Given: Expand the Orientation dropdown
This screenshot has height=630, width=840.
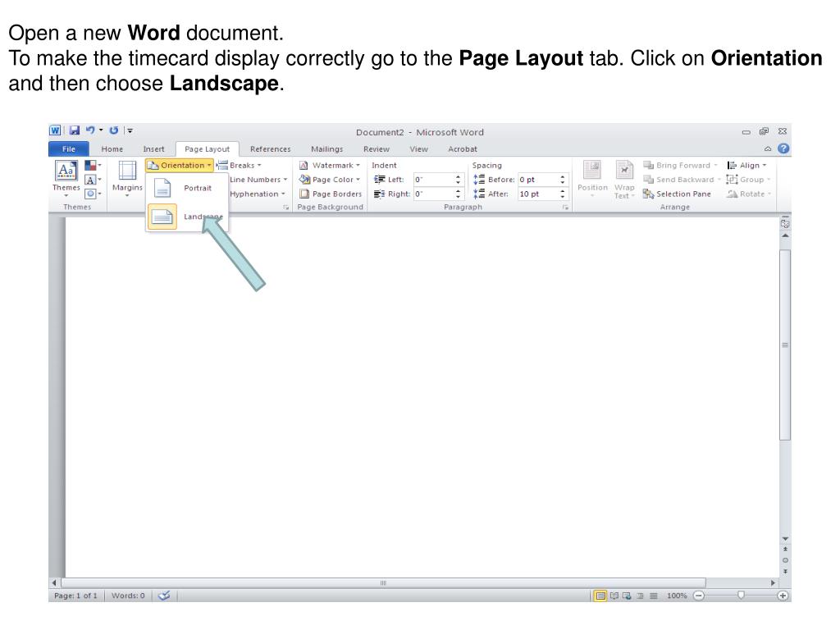Looking at the screenshot, I should coord(180,166).
